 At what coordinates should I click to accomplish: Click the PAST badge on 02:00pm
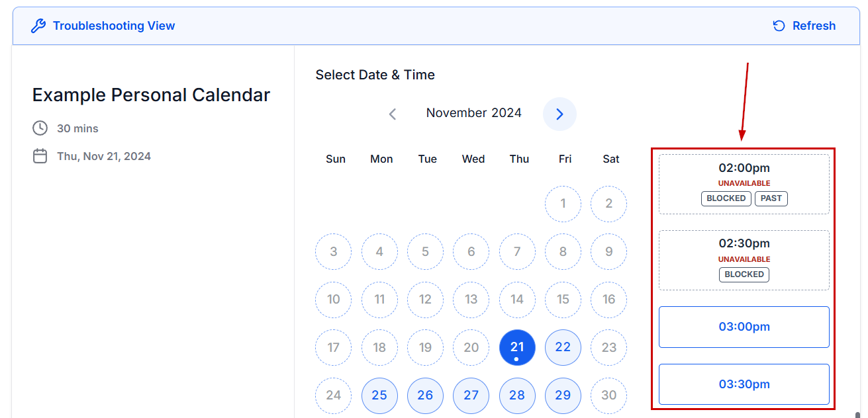tap(771, 198)
